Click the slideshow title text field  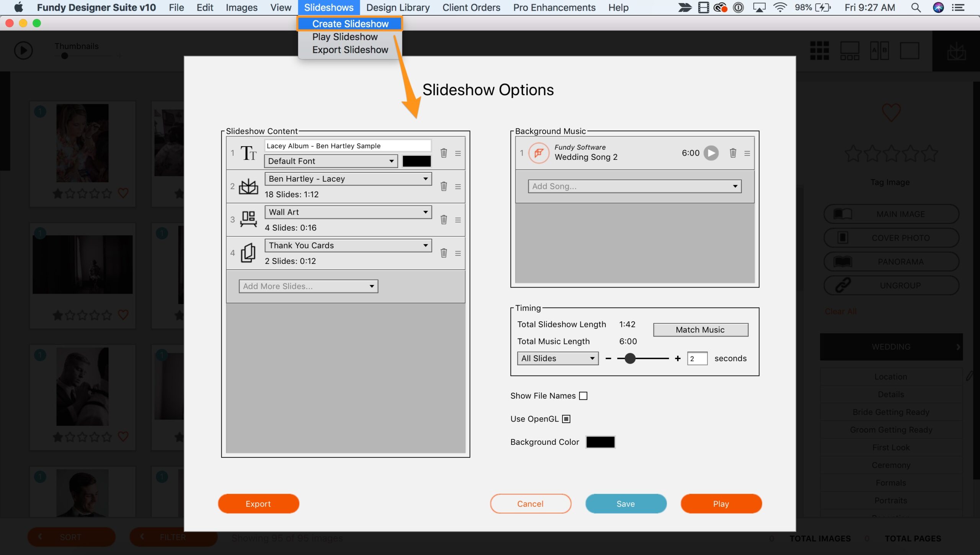(x=348, y=146)
